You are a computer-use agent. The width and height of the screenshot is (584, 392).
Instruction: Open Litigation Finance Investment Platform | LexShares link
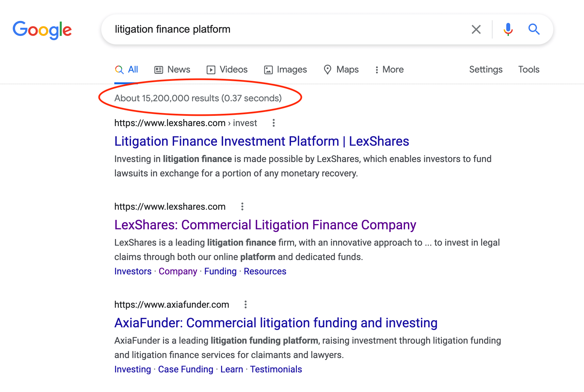262,141
